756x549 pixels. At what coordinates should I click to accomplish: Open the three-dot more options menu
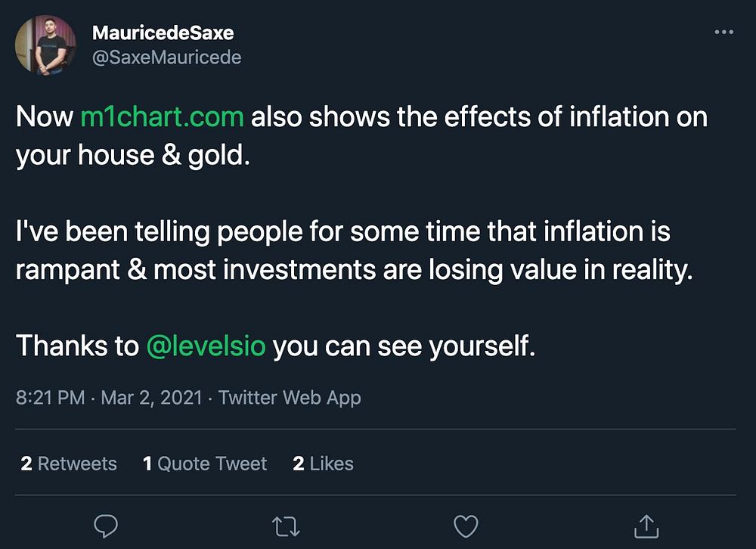(x=723, y=32)
